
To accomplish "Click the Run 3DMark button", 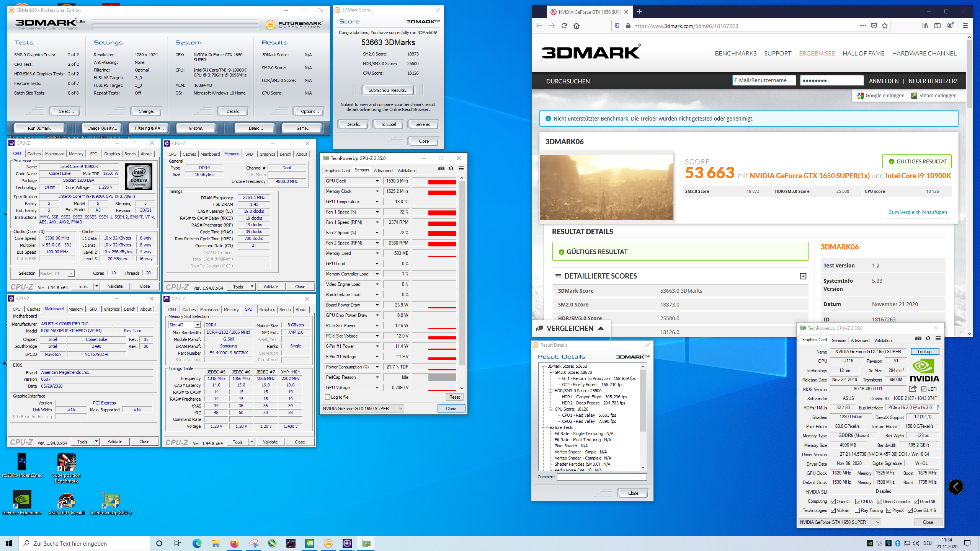I will 39,128.
